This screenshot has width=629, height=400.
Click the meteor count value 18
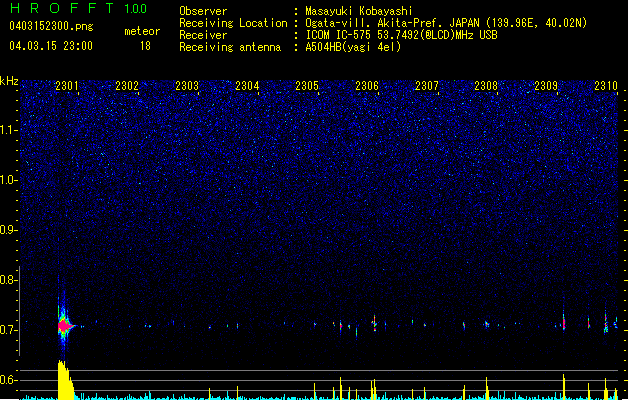click(x=145, y=46)
